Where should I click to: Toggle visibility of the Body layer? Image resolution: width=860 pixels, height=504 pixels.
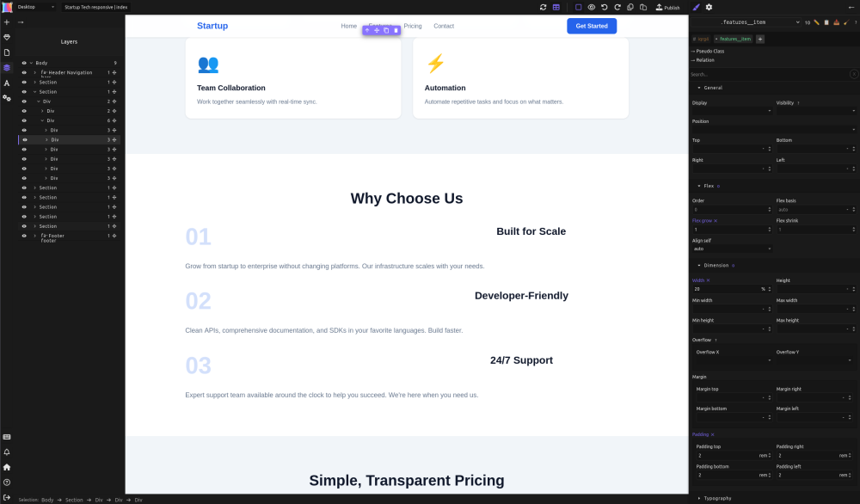click(24, 63)
